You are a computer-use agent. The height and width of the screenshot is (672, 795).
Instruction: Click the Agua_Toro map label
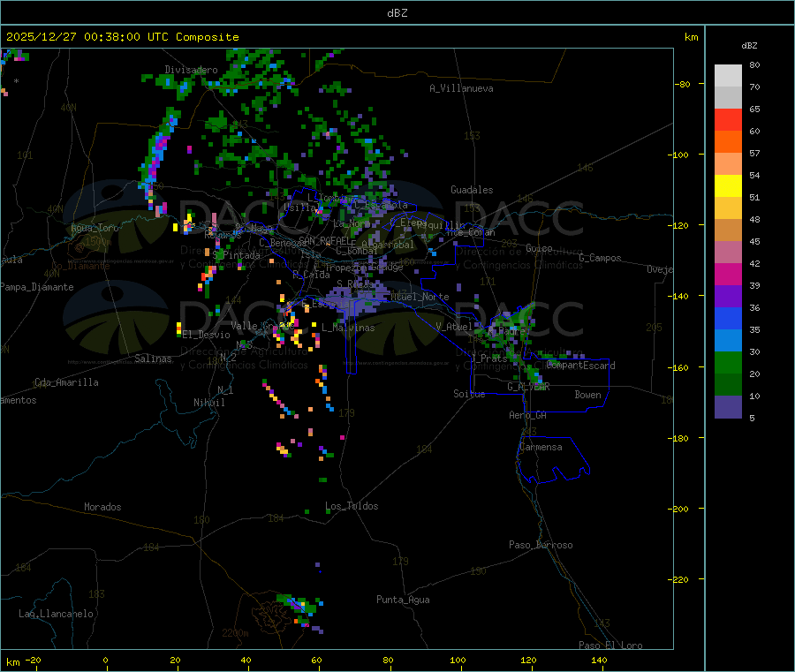pyautogui.click(x=95, y=228)
